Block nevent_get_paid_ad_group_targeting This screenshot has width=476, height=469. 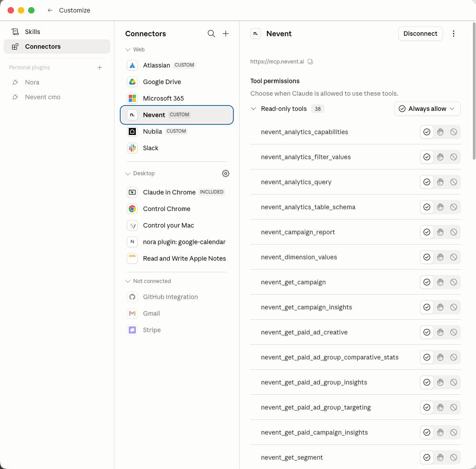point(454,407)
